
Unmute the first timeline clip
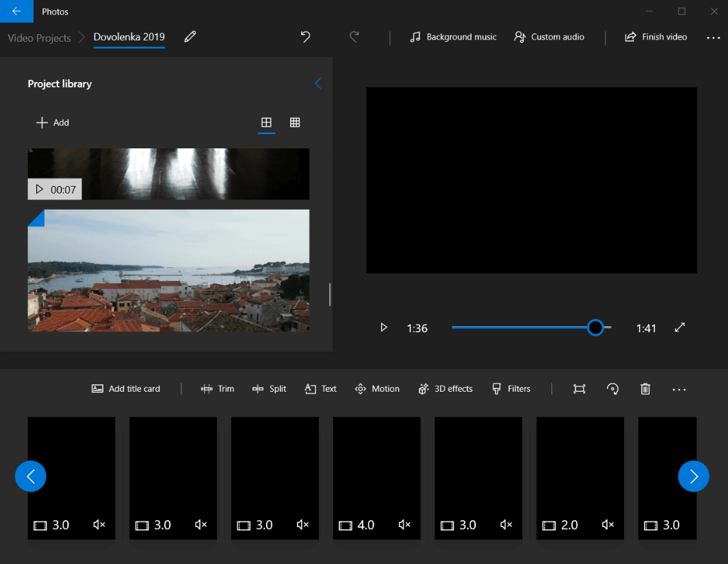point(99,524)
